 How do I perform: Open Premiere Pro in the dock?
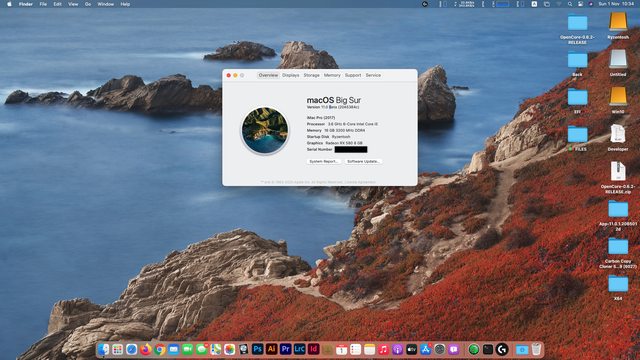(285, 349)
